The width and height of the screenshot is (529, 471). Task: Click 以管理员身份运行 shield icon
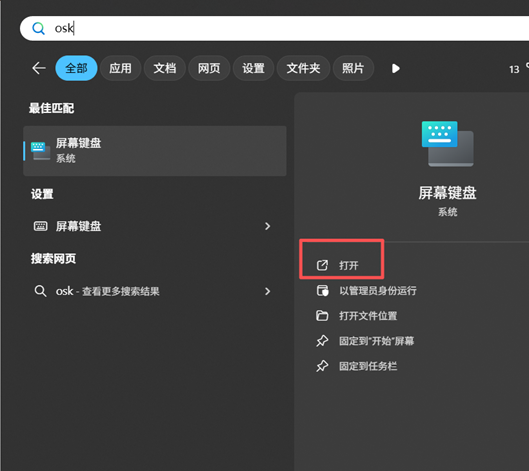pos(322,290)
